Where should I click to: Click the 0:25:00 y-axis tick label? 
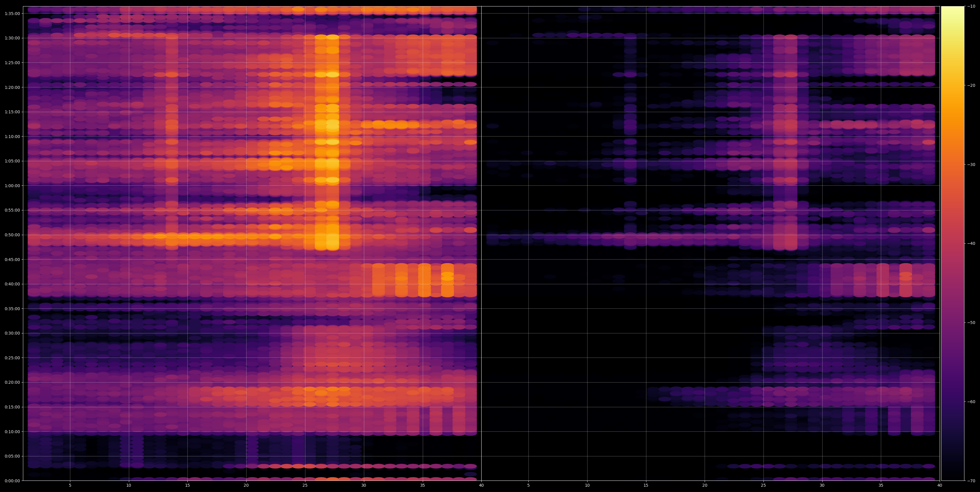[x=12, y=358]
